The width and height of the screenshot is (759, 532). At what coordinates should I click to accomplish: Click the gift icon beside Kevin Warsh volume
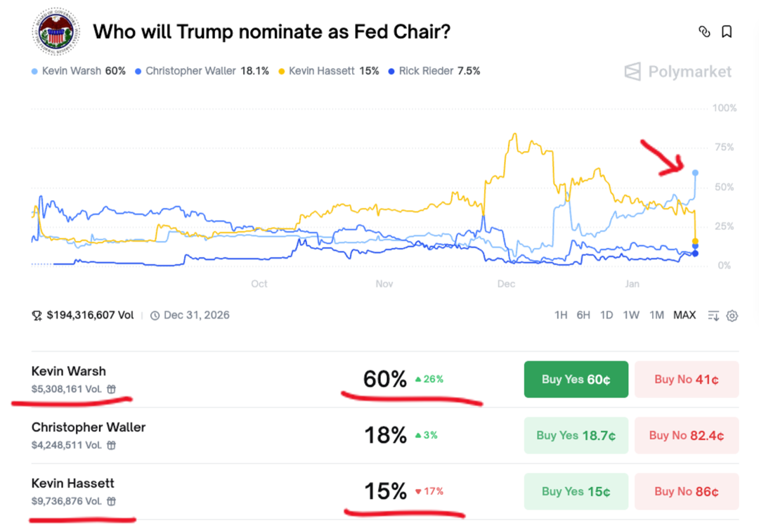(x=112, y=389)
